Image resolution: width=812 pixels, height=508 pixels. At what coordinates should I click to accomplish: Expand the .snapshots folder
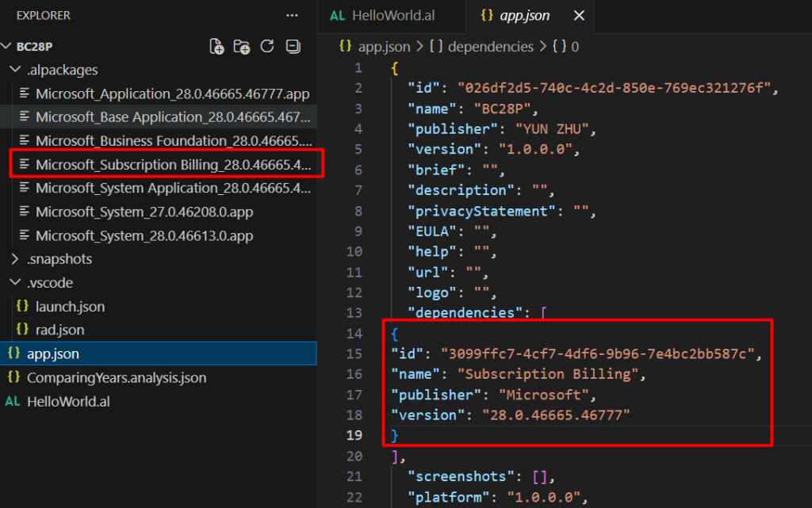click(x=16, y=259)
